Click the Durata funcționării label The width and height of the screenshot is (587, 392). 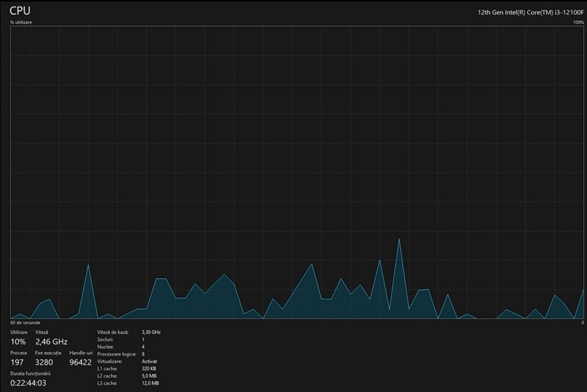[31, 374]
